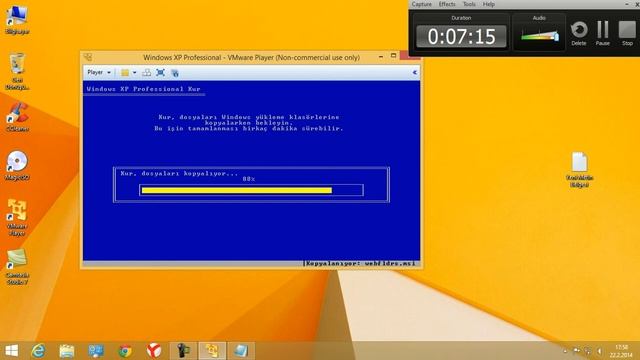Select the Recycle Bin desktop icon

click(x=17, y=71)
